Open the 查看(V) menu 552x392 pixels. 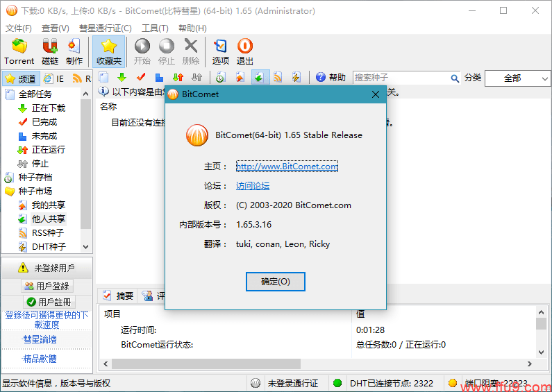pos(56,28)
